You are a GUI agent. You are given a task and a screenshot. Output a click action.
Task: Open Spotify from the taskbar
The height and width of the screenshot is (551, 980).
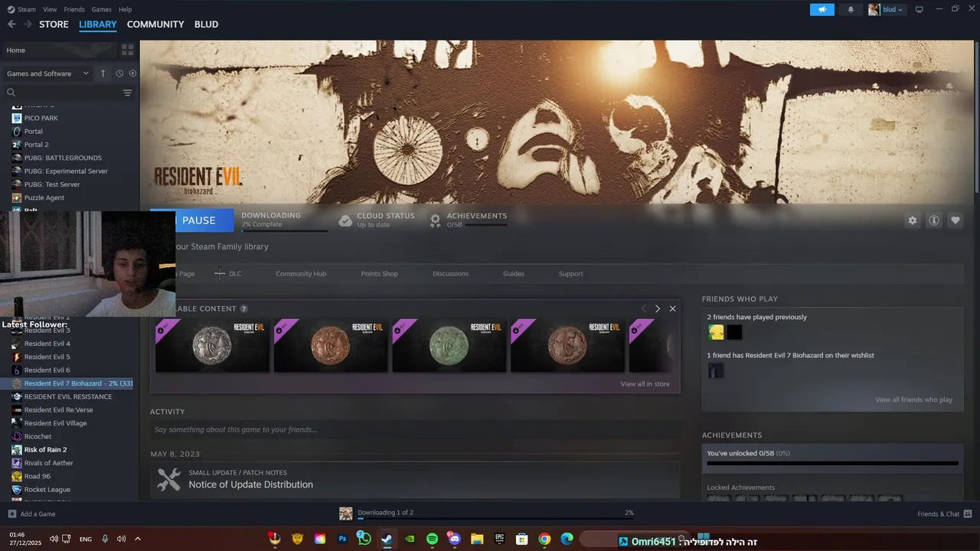coord(432,539)
